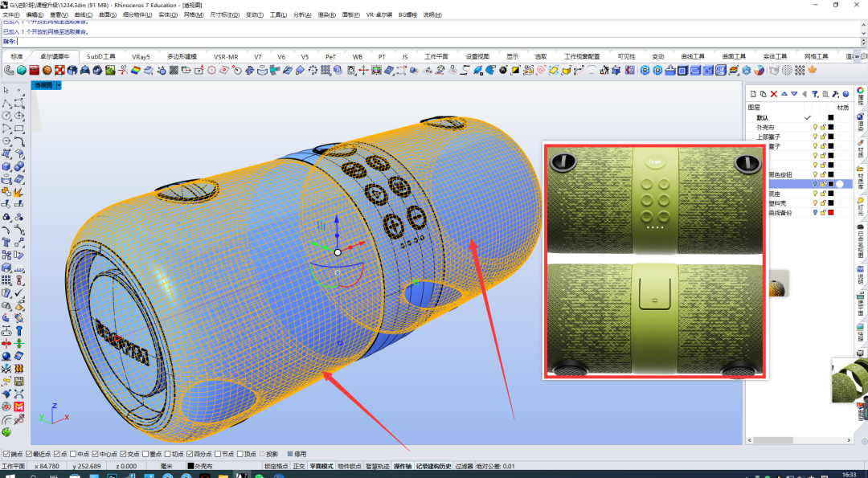Move layer down with the down triangle
This screenshot has height=478, width=868.
click(x=794, y=94)
